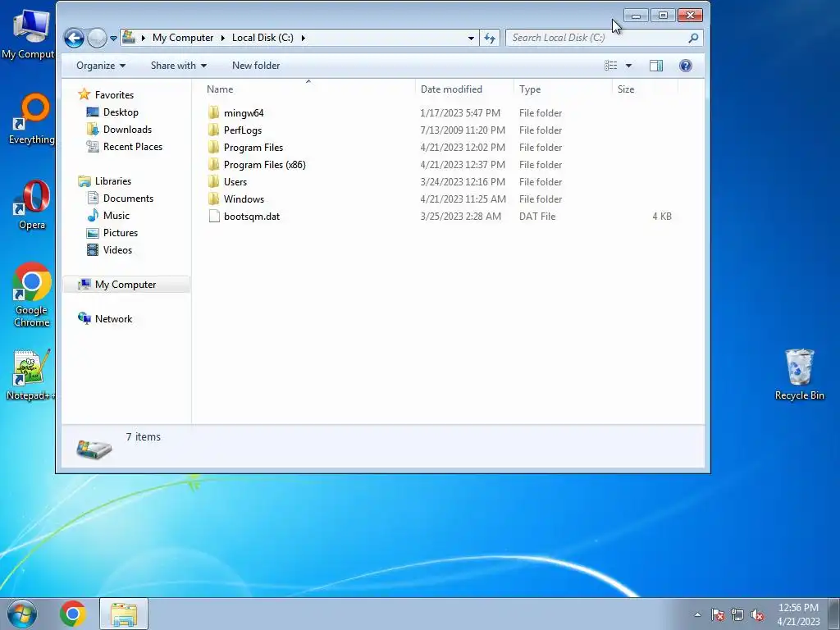
Task: Click the Refresh button in address bar
Action: pyautogui.click(x=490, y=38)
